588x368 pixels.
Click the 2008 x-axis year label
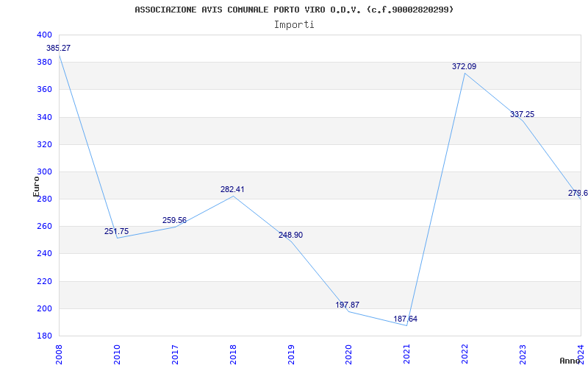tap(59, 354)
